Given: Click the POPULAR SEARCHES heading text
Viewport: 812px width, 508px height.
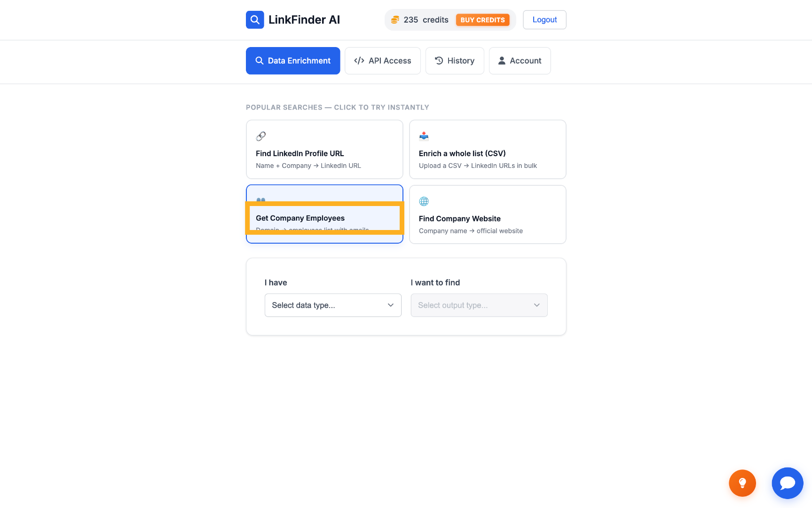Looking at the screenshot, I should tap(338, 107).
